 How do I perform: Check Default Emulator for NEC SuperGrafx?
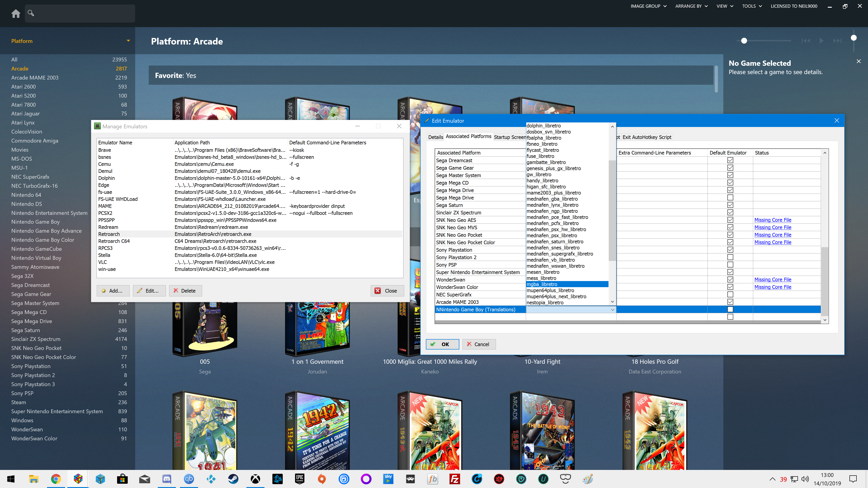pos(730,295)
